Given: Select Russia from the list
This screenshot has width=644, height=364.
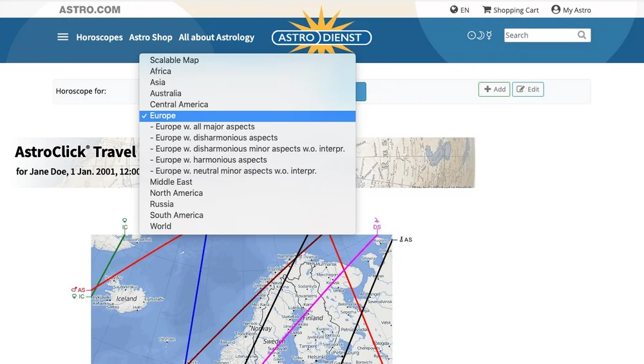Looking at the screenshot, I should (247, 204).
